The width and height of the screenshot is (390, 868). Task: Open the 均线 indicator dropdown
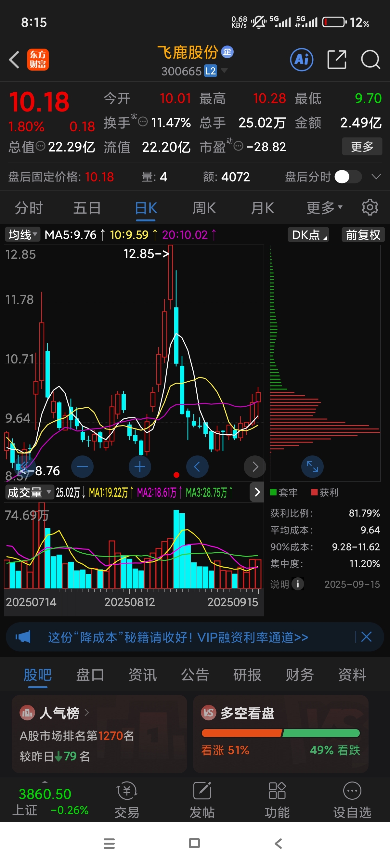pos(22,234)
